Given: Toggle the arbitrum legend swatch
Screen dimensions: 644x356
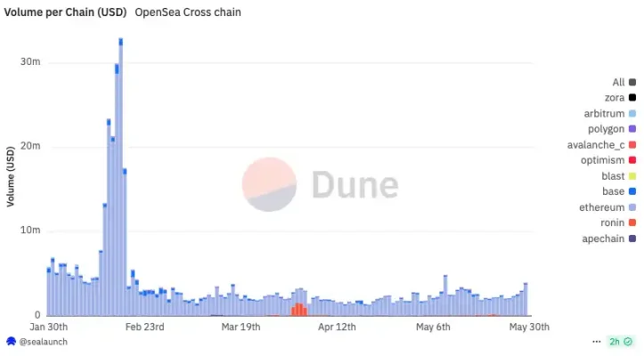Looking at the screenshot, I should [632, 113].
